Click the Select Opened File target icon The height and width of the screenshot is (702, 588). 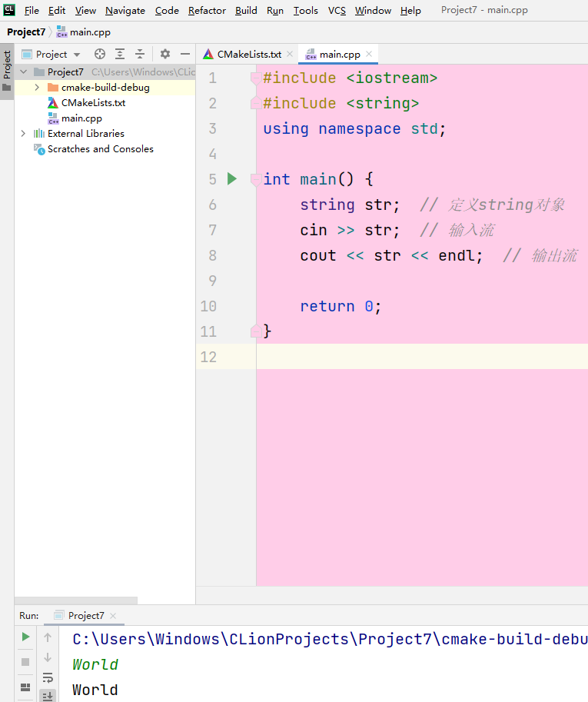tap(100, 54)
